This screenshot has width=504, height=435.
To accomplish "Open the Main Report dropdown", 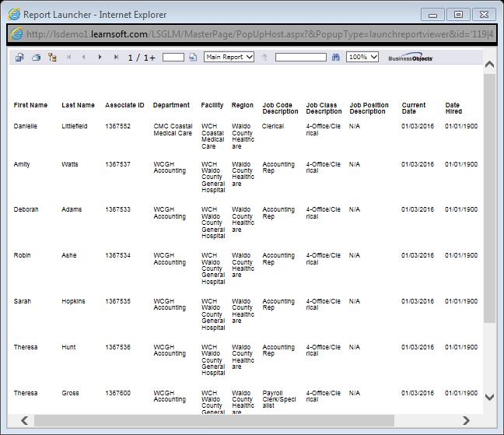I will [x=229, y=57].
